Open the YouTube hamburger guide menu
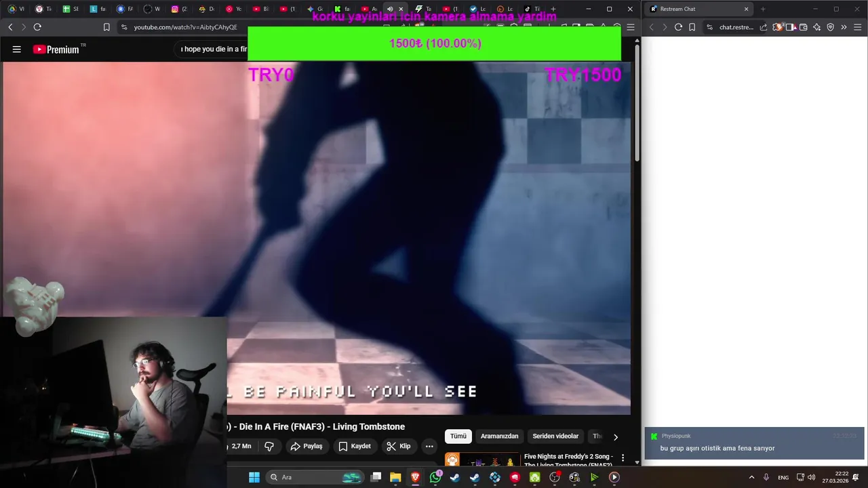This screenshot has height=488, width=868. 17,49
